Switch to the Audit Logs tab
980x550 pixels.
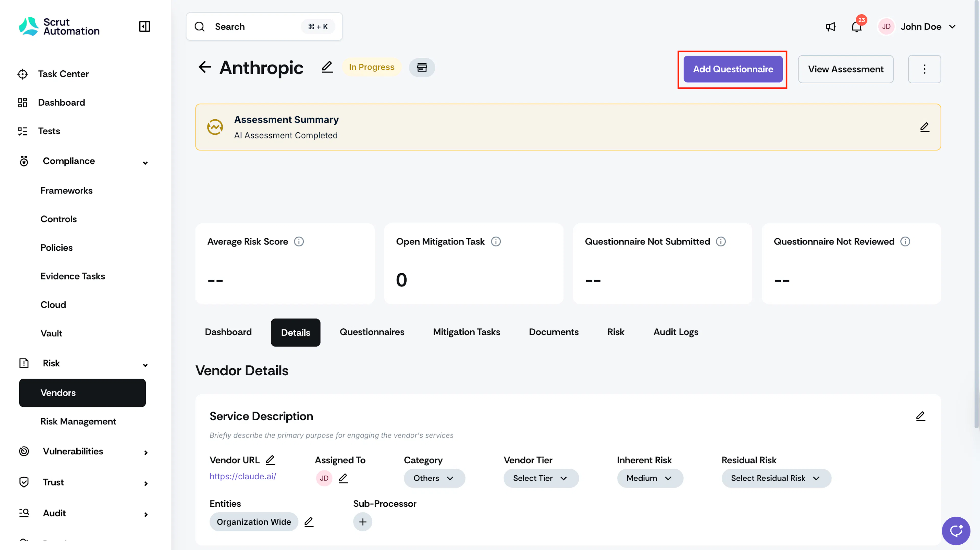[676, 332]
